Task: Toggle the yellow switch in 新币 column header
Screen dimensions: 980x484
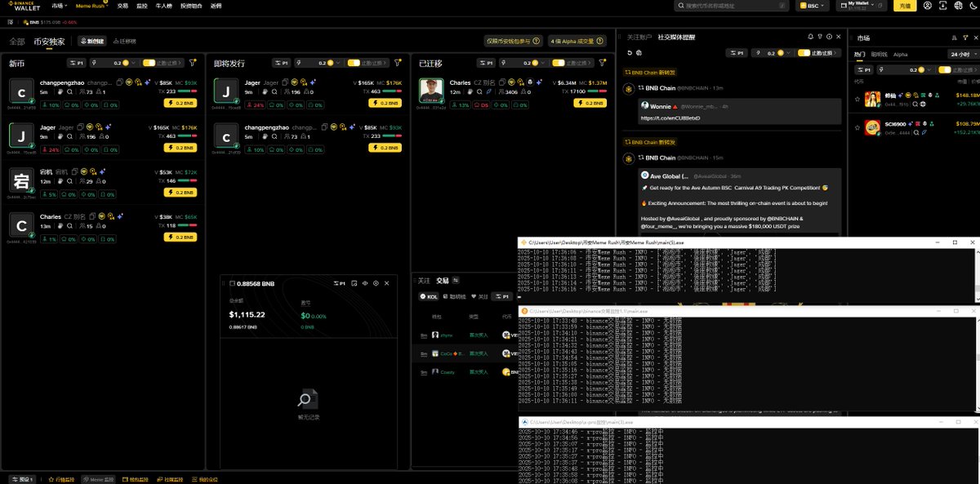Action: coord(149,62)
